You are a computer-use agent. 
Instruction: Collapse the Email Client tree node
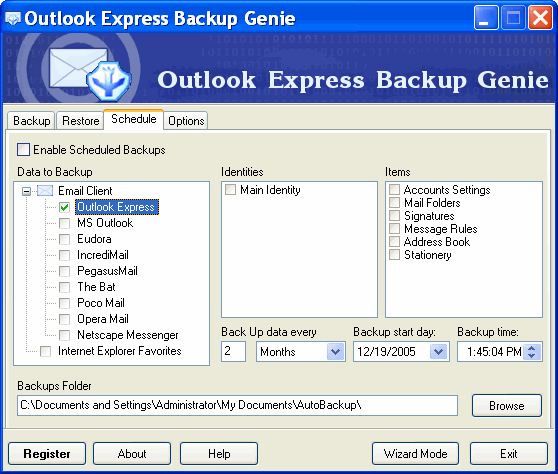pos(26,191)
